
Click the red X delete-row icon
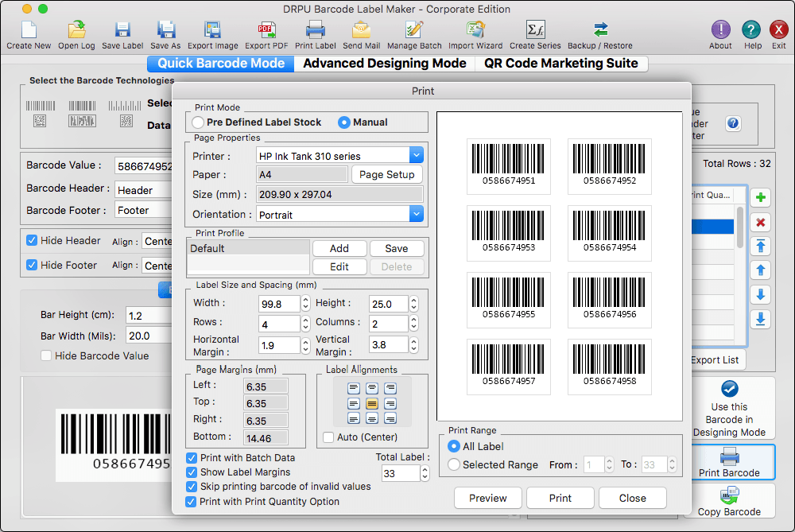[x=760, y=222]
